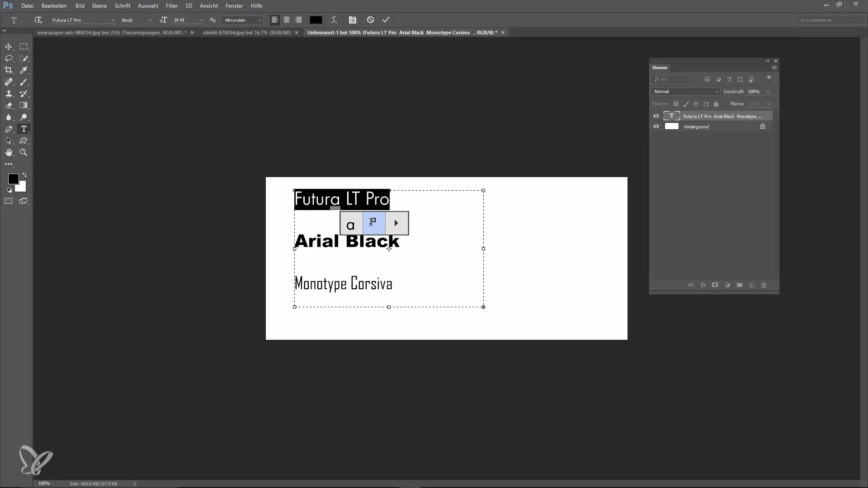Switch to newspaper-ads-989234.jpg tab

tap(112, 33)
